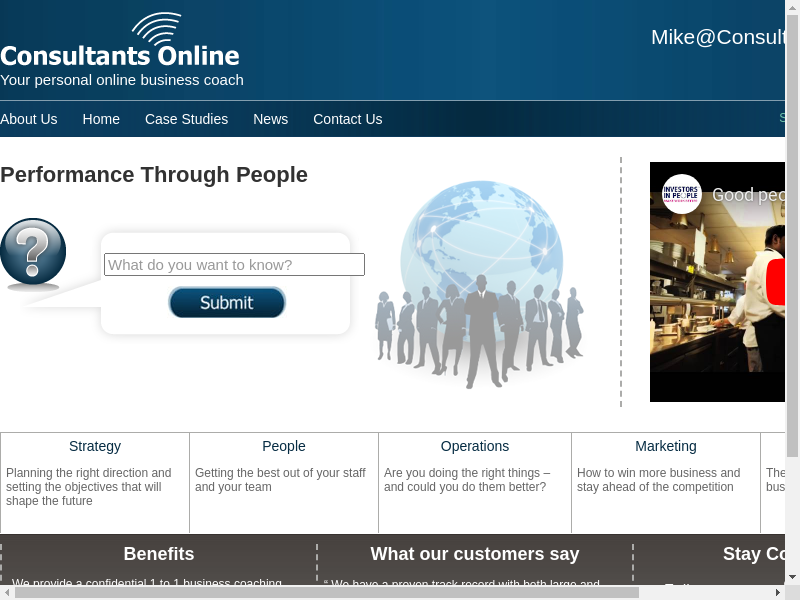Screen dimensions: 800x600
Task: Open Case Studies in navigation bar
Action: (x=186, y=119)
